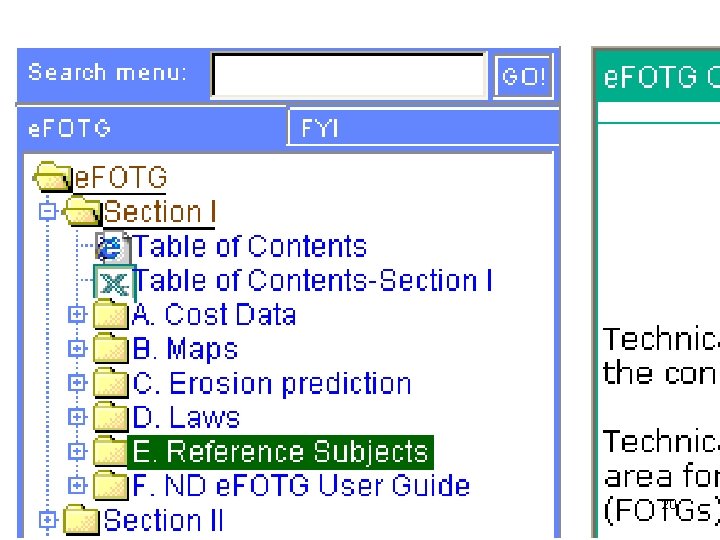Open the B. Maps tree item

coord(185,350)
